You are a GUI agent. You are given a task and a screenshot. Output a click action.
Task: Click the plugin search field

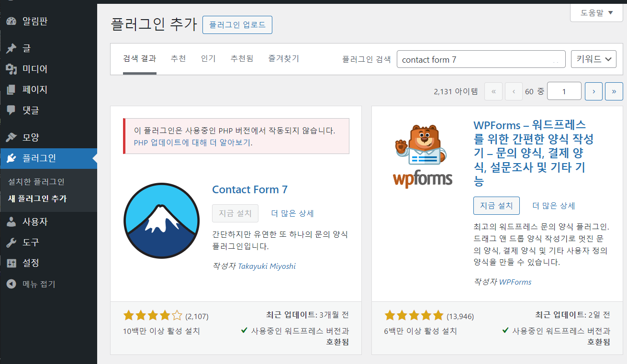tap(481, 59)
